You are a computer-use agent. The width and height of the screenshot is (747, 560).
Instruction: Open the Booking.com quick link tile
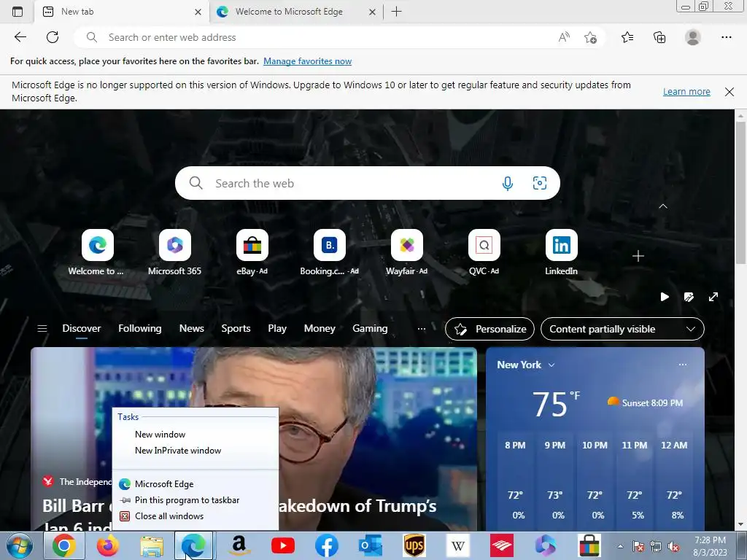pos(329,252)
